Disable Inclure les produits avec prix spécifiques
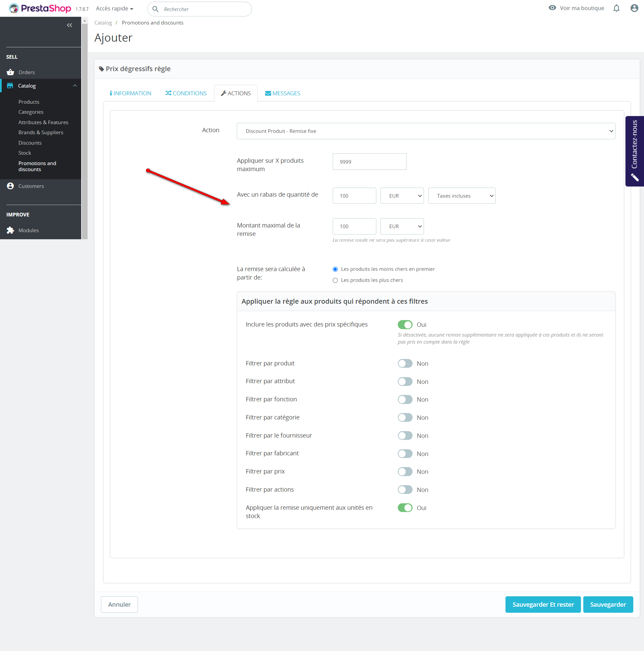The width and height of the screenshot is (644, 651). 405,324
